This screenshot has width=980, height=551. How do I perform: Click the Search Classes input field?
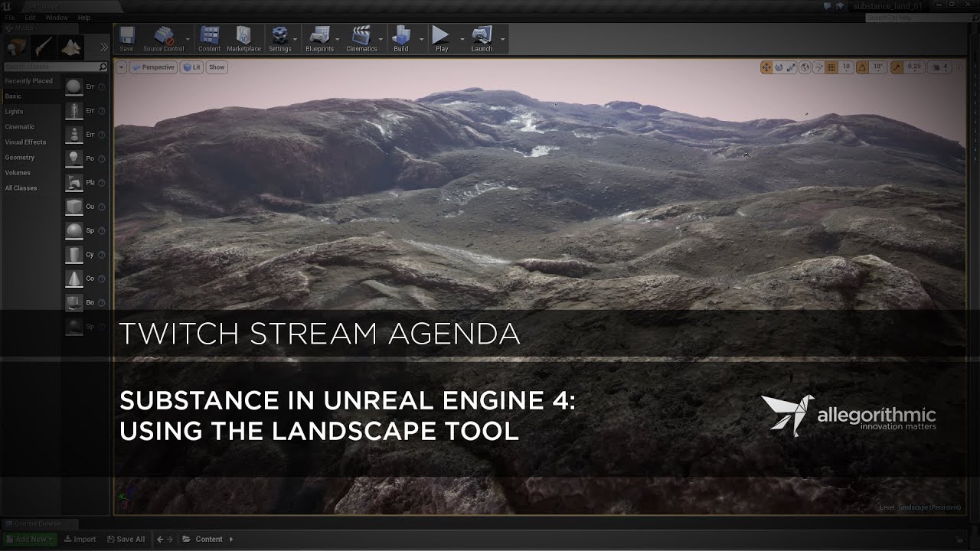(x=55, y=67)
